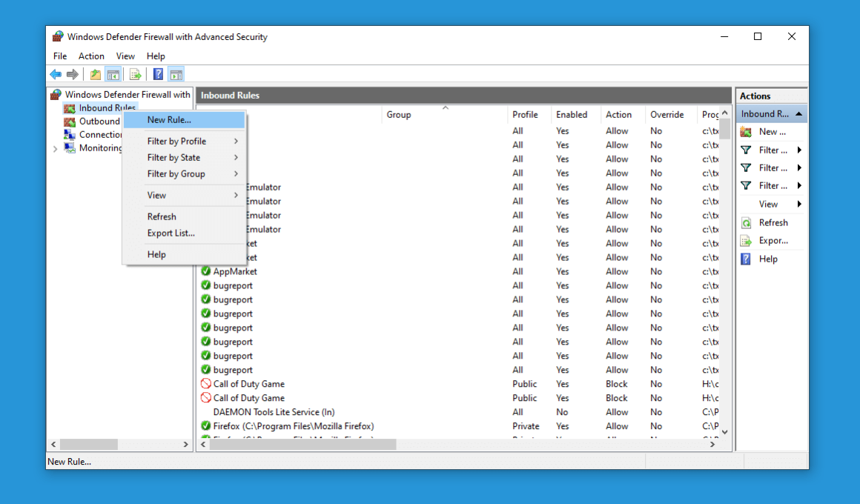
Task: Open the File menu
Action: pos(60,56)
